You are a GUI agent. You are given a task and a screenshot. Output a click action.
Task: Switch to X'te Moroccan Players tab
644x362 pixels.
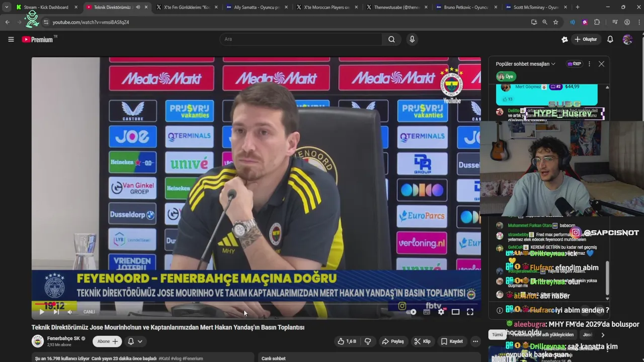point(326,7)
